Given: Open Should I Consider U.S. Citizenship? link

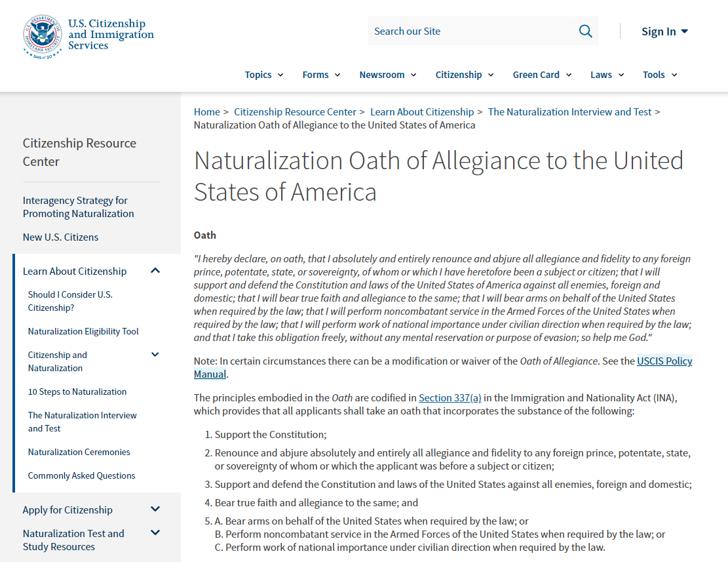Looking at the screenshot, I should click(70, 302).
